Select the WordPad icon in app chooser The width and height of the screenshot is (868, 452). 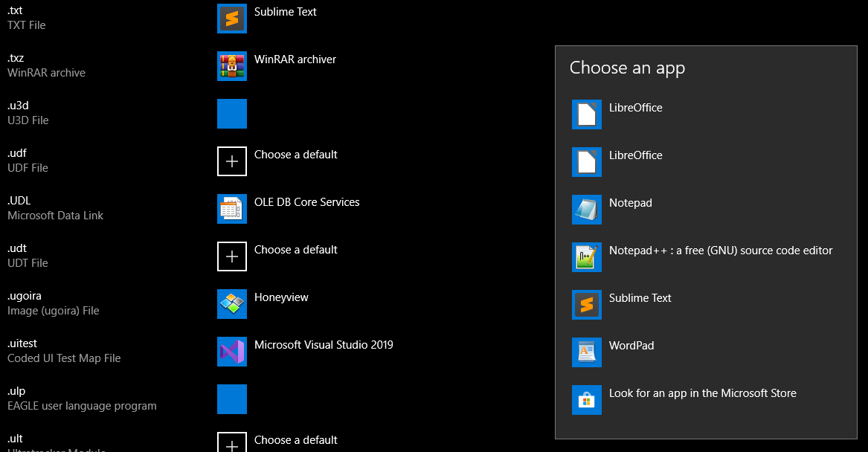pos(586,352)
